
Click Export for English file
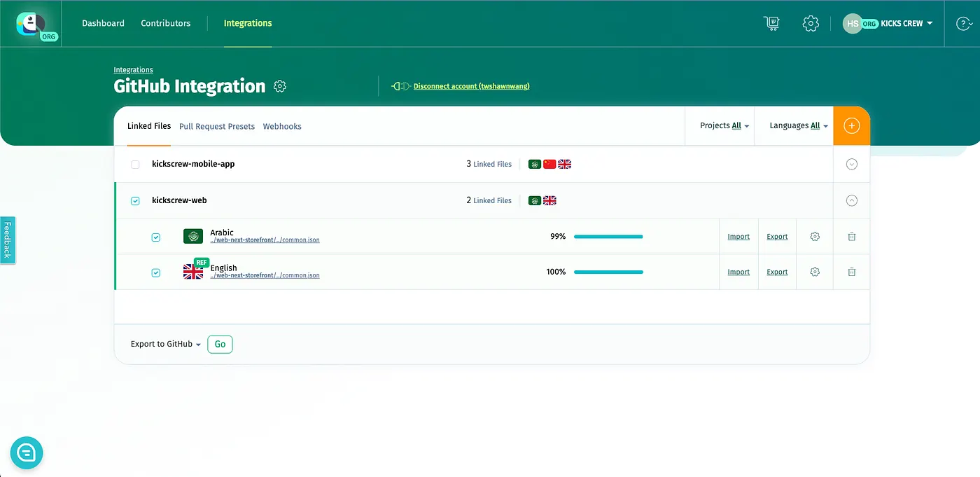(x=777, y=272)
